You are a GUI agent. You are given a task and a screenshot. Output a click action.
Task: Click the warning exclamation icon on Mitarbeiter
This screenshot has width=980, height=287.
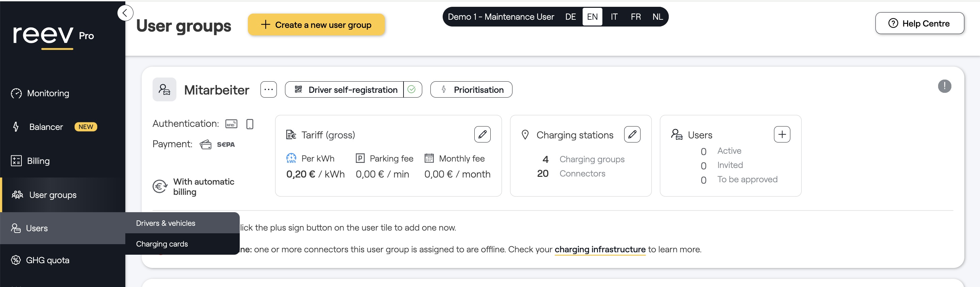(x=944, y=86)
